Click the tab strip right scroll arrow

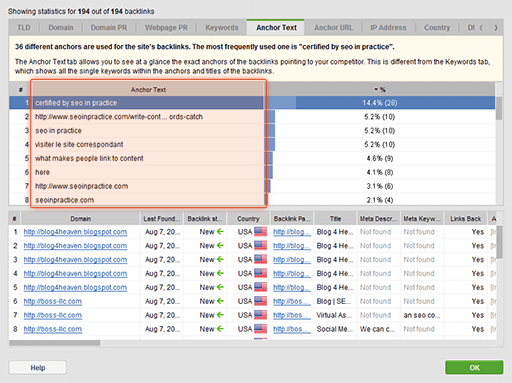496,28
